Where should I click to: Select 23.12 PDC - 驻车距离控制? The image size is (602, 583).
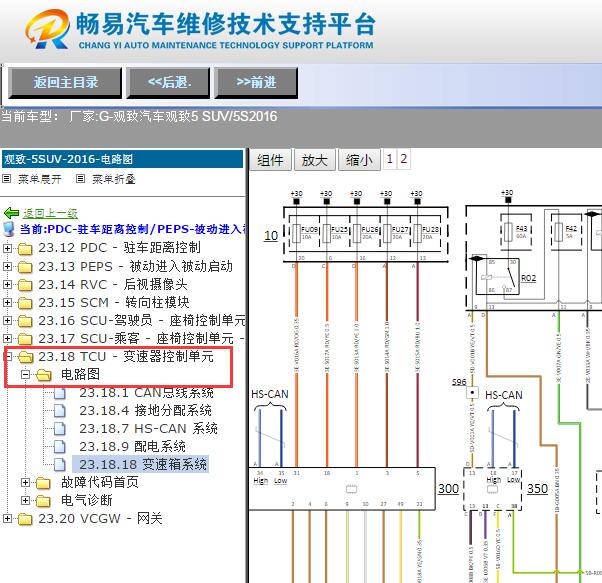119,248
